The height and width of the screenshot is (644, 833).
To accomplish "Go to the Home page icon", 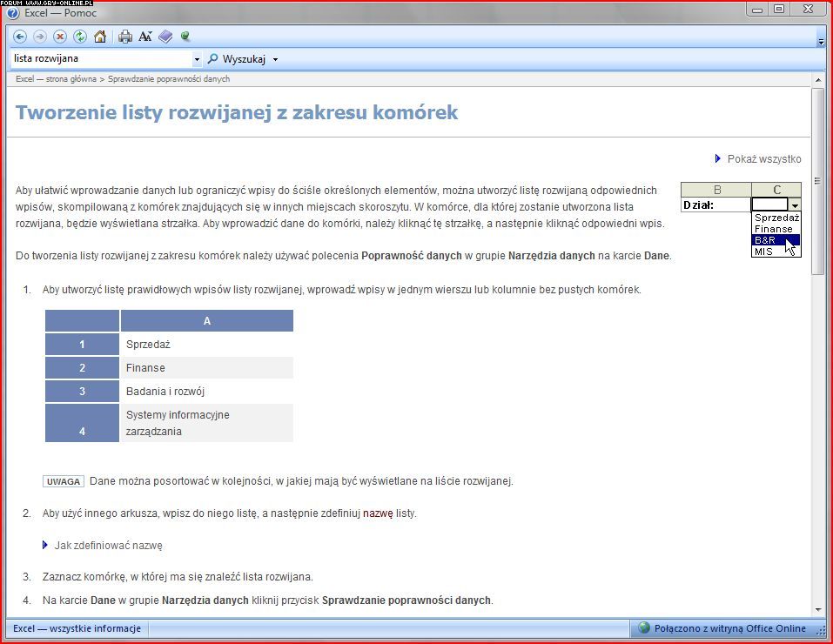I will [100, 37].
